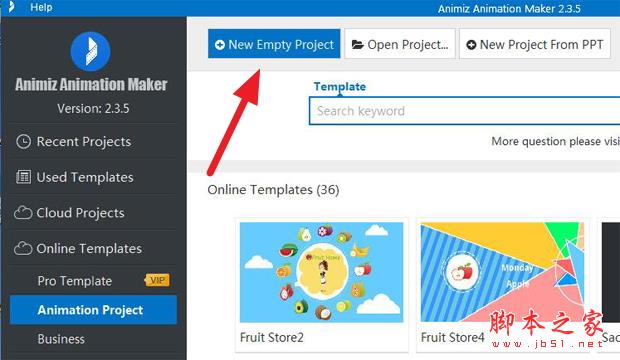This screenshot has height=360, width=620.
Task: Click the Used Templates list icon
Action: pyautogui.click(x=23, y=177)
